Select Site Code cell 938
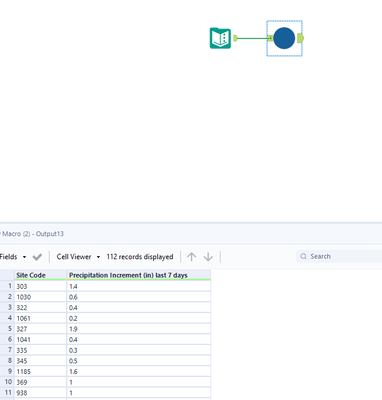The width and height of the screenshot is (382, 400). click(40, 393)
